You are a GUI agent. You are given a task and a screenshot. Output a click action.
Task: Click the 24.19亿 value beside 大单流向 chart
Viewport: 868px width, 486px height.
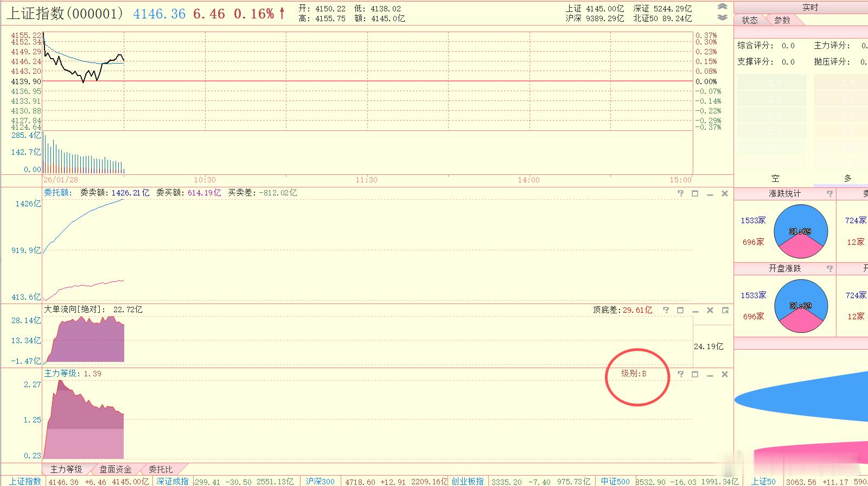click(709, 346)
